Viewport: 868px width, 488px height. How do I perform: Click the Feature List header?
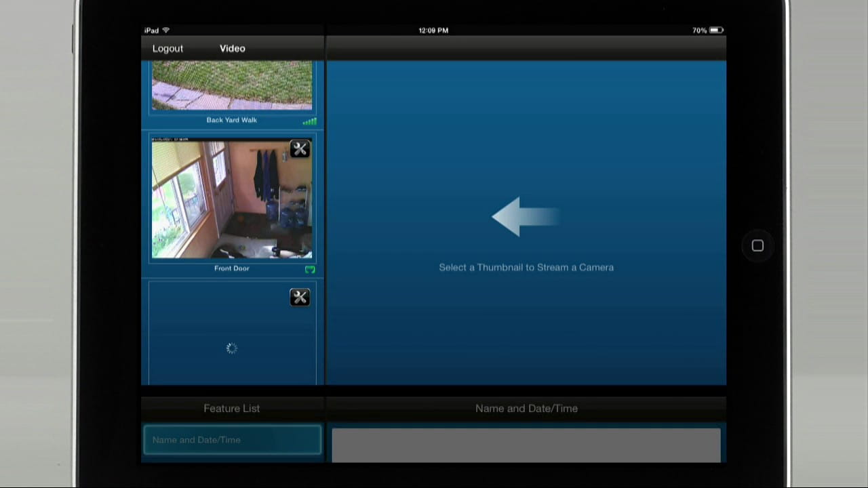(232, 409)
